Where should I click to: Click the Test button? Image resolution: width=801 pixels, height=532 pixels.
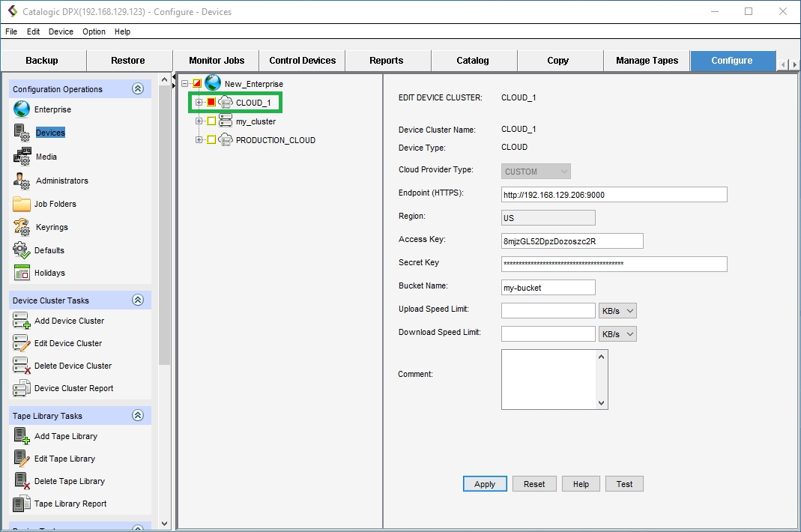[624, 484]
